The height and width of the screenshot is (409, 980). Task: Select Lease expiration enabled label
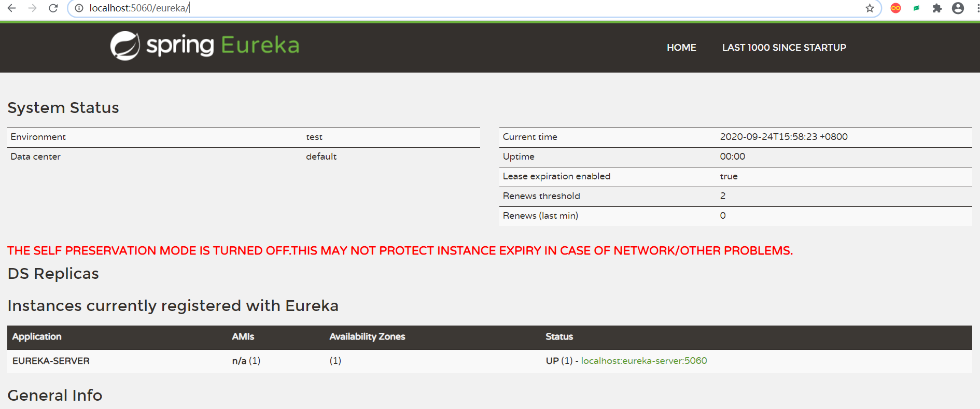[x=556, y=176]
